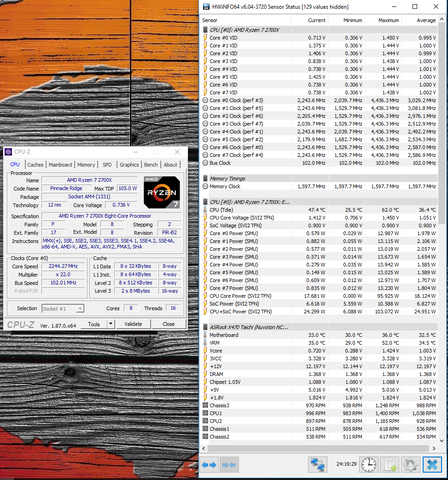Select the CPU+SoC Power (SVI2 TFN) row

click(x=319, y=312)
